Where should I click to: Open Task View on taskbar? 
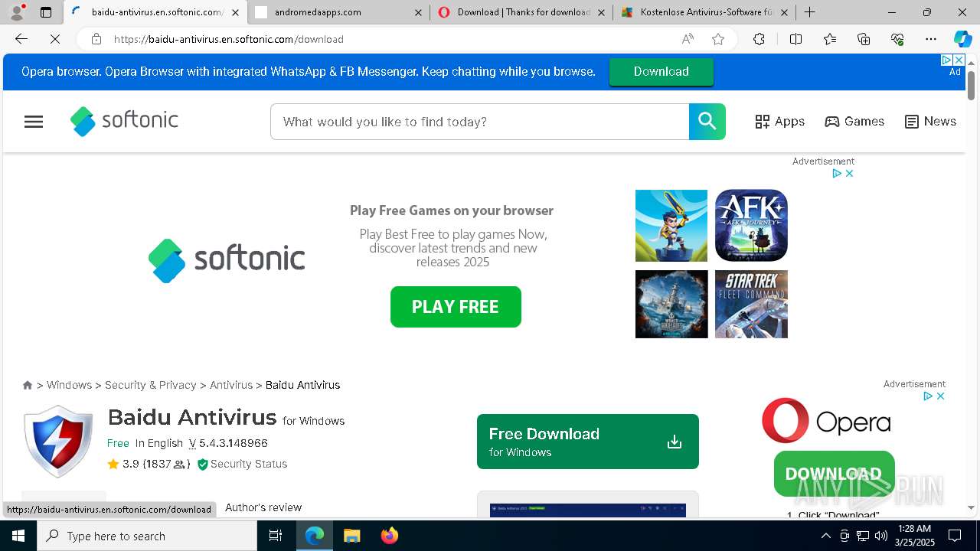point(276,536)
